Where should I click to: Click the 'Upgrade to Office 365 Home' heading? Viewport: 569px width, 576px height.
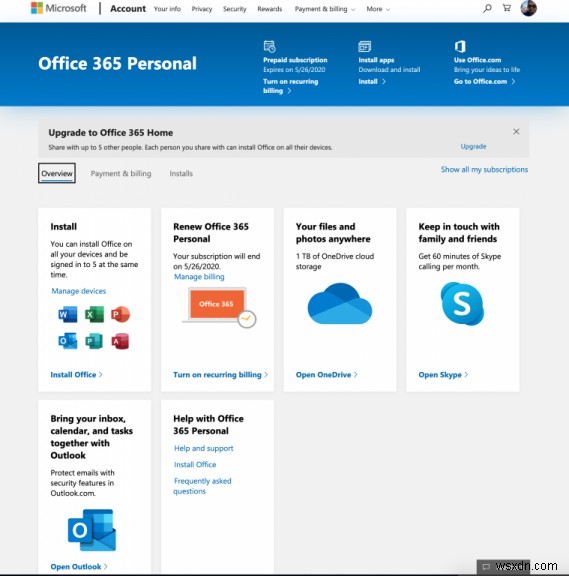[111, 133]
